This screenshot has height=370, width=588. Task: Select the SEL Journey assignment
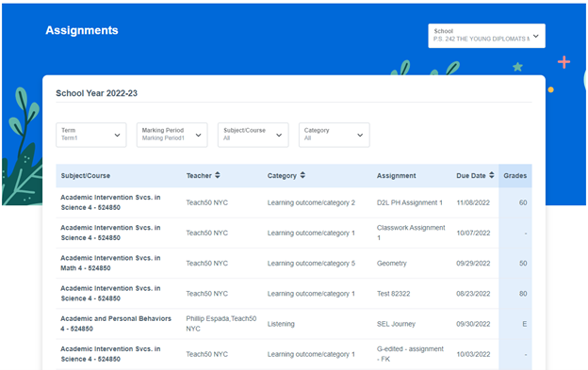tap(396, 324)
